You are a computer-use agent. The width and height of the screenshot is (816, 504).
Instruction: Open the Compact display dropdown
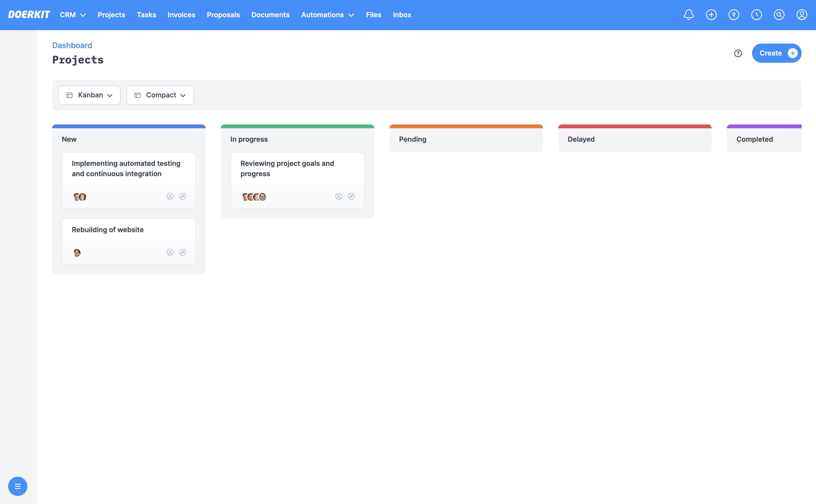pyautogui.click(x=160, y=95)
